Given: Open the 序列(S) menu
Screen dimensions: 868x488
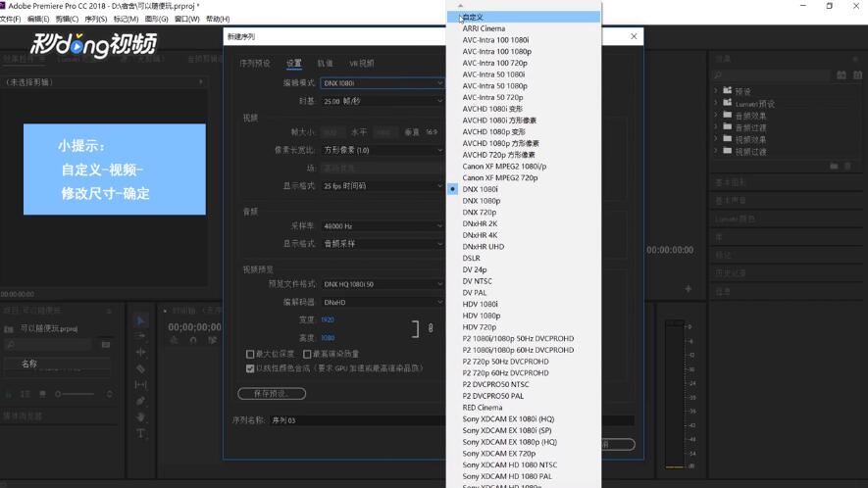Looking at the screenshot, I should pyautogui.click(x=96, y=19).
